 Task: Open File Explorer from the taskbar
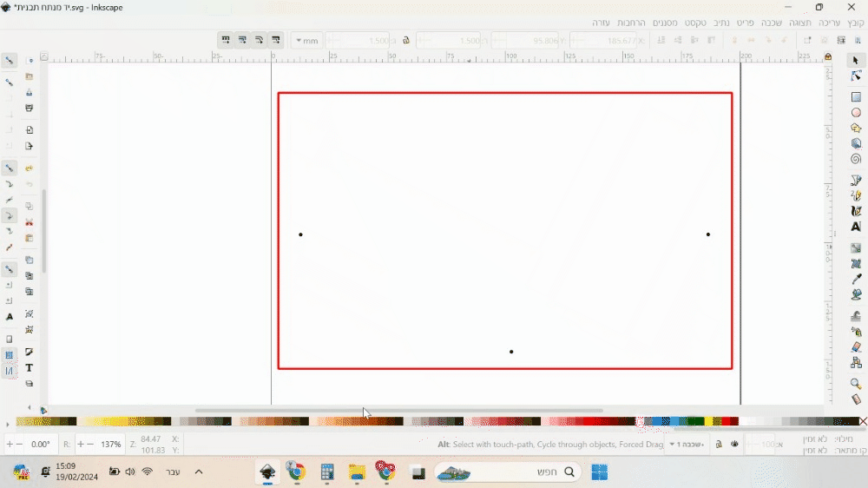357,472
